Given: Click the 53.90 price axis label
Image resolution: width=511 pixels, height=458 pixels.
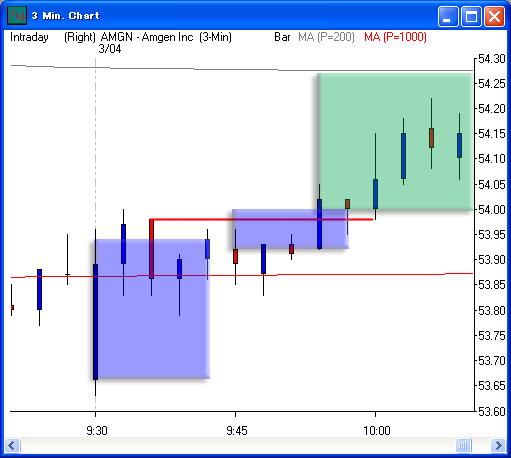Looking at the screenshot, I should click(x=492, y=260).
